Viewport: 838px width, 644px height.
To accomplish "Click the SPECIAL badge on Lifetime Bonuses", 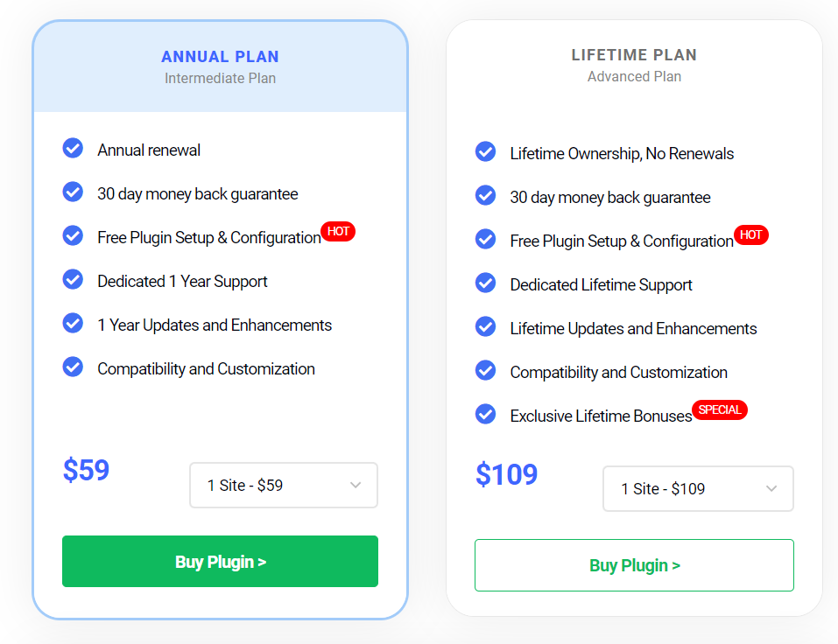I will [x=720, y=409].
